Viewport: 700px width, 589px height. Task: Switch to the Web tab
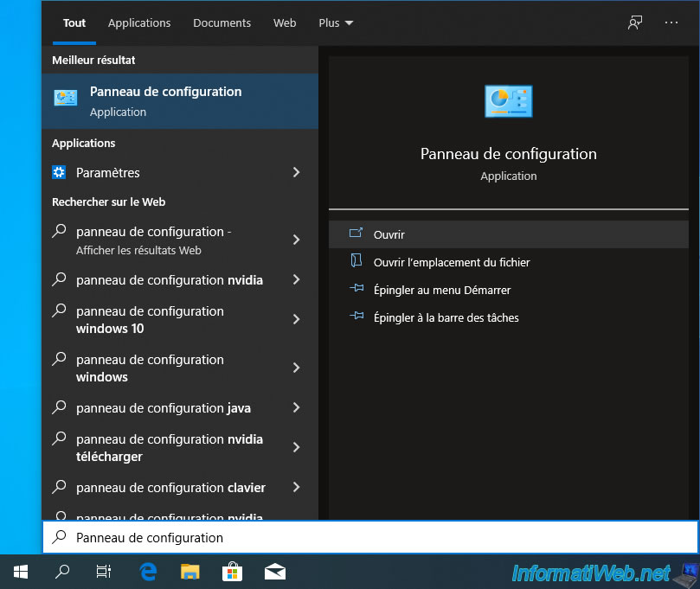[x=285, y=23]
